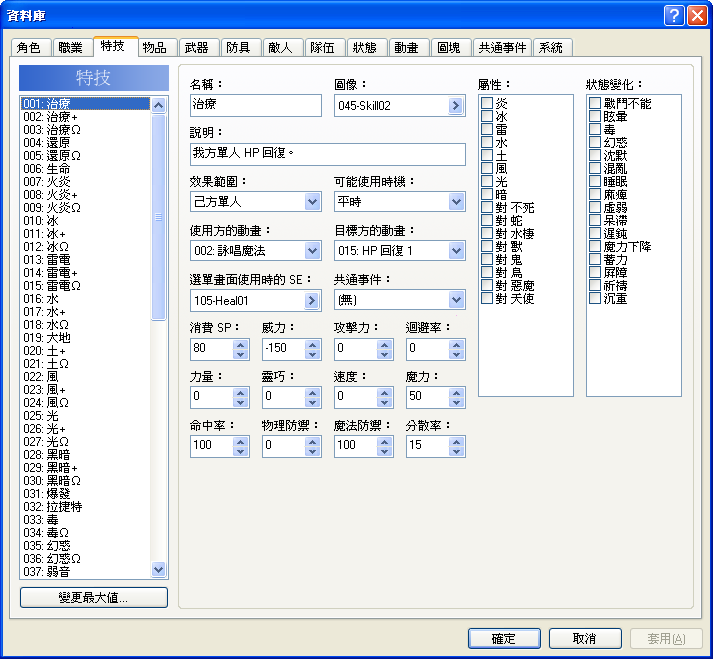
Task: Open the 圖塊 tab
Action: [449, 48]
